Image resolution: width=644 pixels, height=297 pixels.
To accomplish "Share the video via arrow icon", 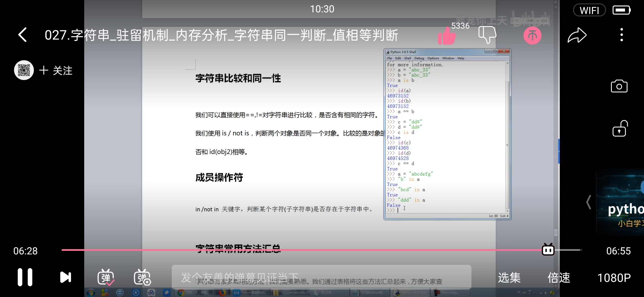I will click(x=577, y=35).
